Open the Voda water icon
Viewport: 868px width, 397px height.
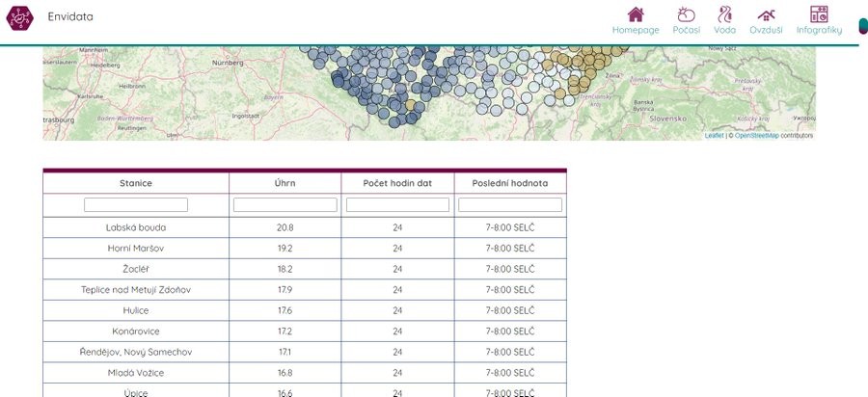(x=724, y=14)
